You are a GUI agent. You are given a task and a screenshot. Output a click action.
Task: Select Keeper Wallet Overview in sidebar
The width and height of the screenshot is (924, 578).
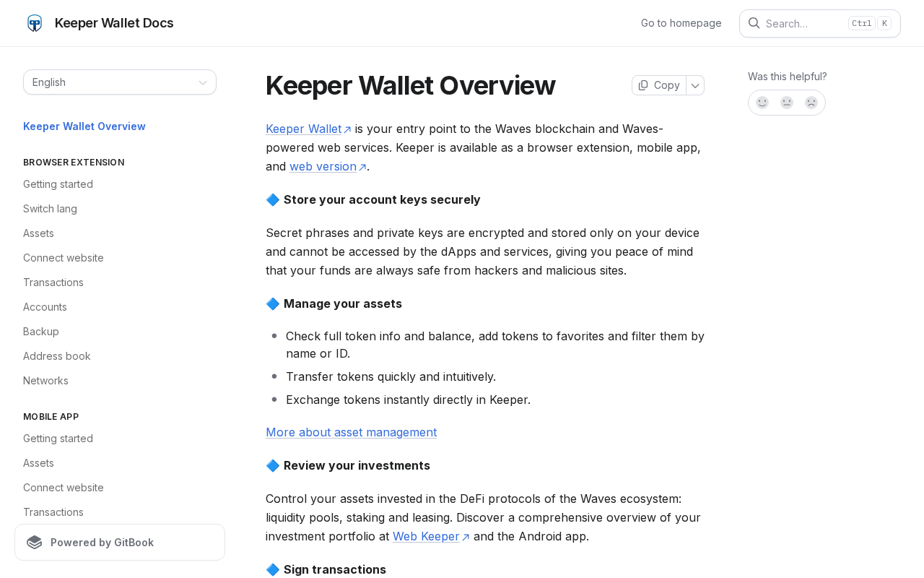click(84, 126)
